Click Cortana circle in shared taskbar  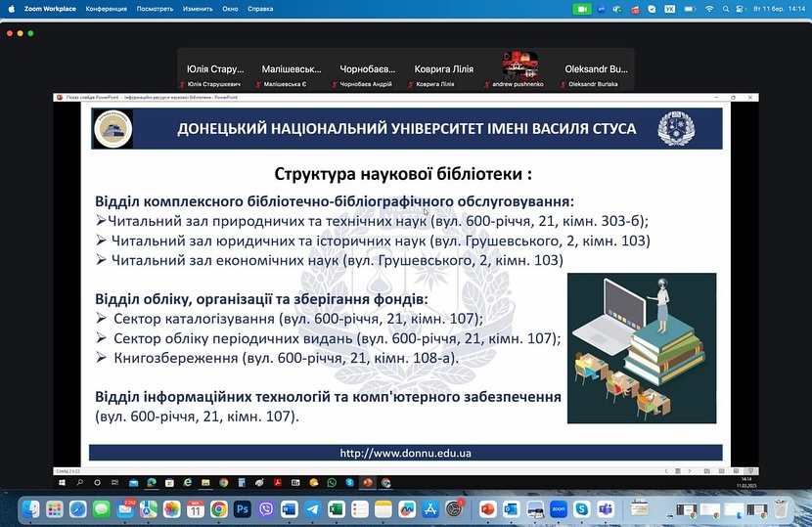coord(97,482)
